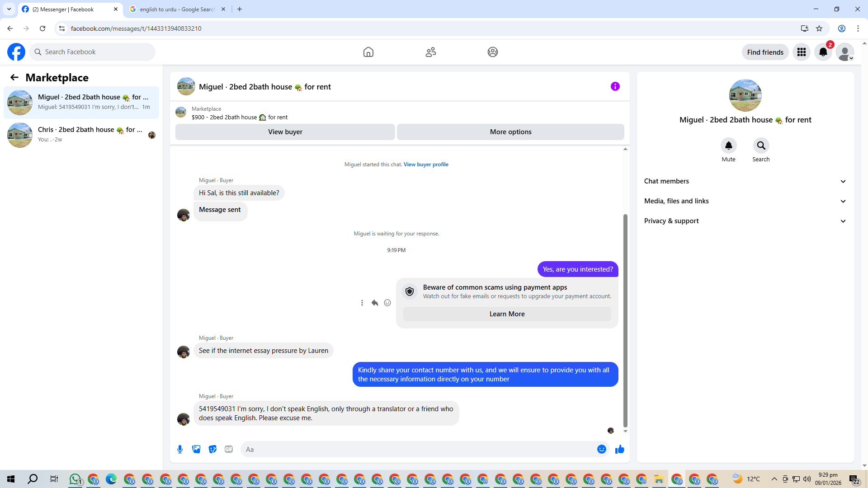
Task: Reply to the scam warning message
Action: (x=375, y=303)
